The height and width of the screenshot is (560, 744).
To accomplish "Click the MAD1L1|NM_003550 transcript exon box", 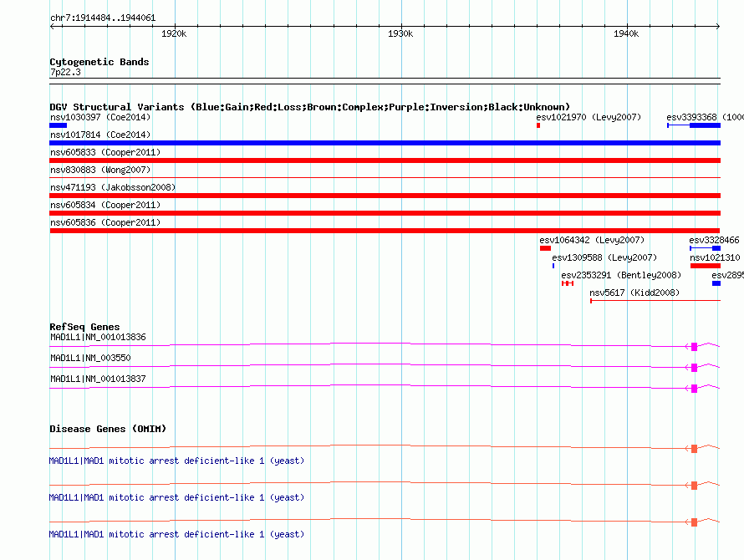I will pos(694,367).
